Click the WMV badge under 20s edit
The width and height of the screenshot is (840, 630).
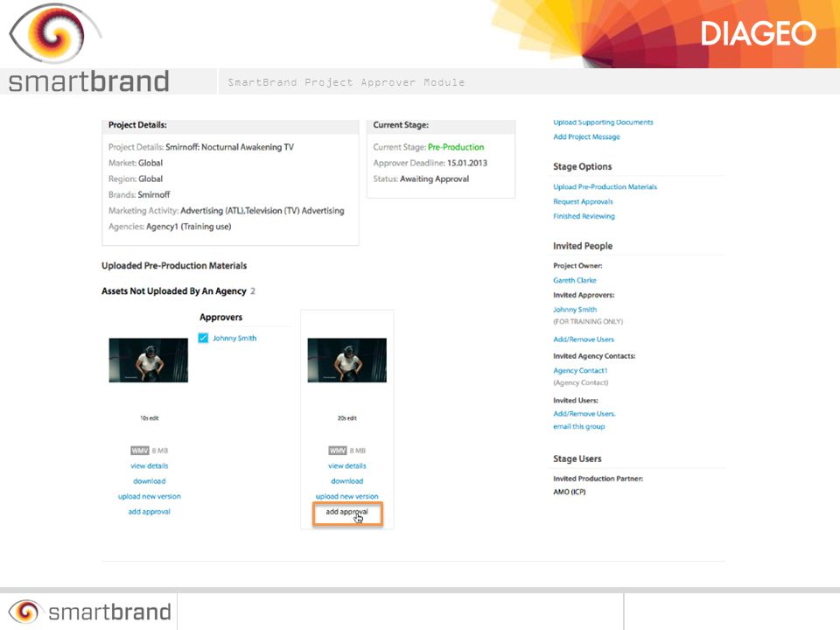click(x=338, y=451)
